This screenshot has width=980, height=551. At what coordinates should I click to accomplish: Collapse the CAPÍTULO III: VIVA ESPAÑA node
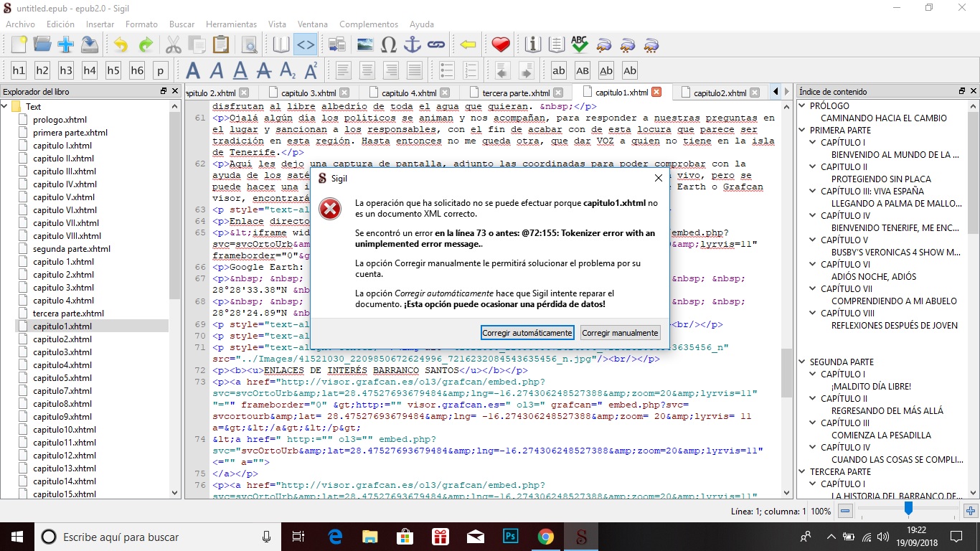click(814, 191)
